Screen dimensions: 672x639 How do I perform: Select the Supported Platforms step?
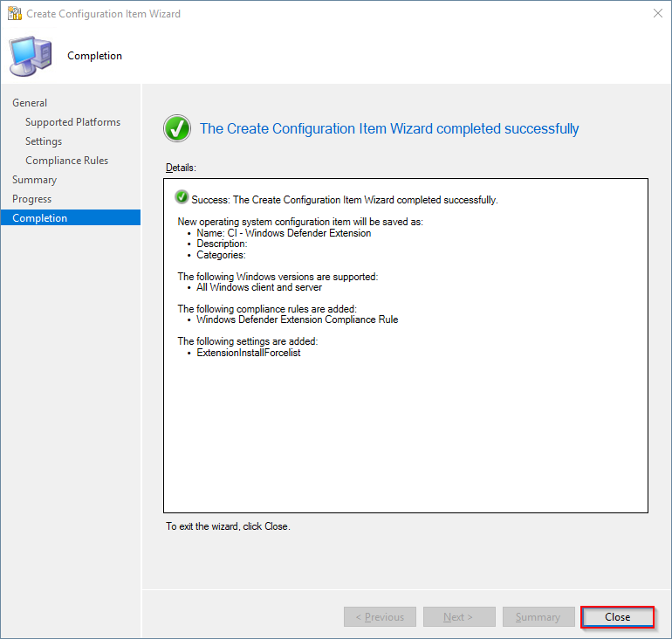[72, 122]
